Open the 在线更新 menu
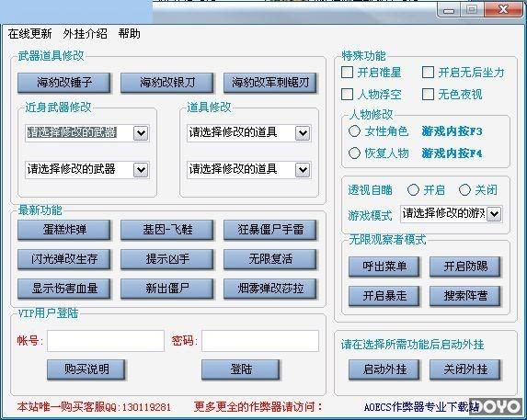 point(30,34)
